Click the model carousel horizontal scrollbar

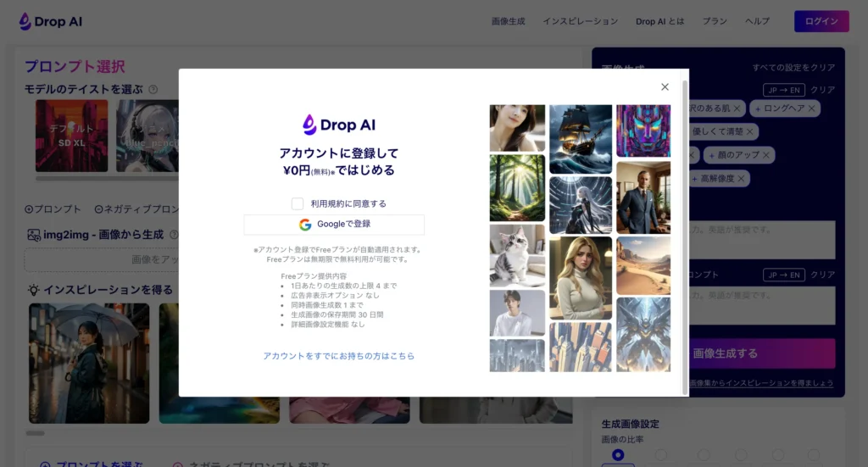[x=107, y=179]
